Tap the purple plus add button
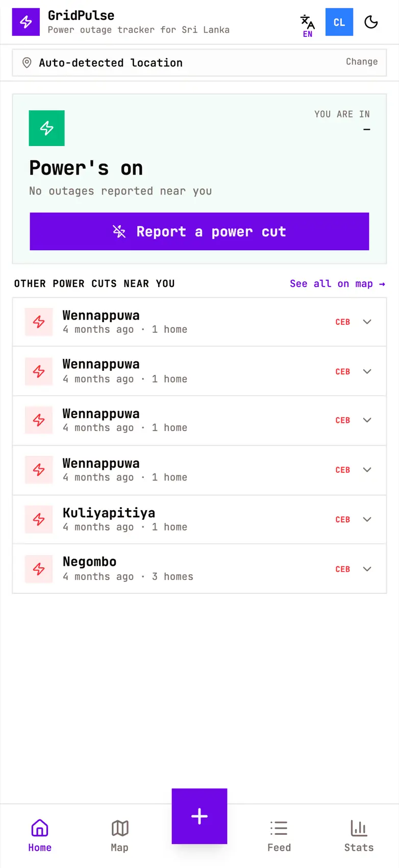399x868 pixels. point(199,816)
